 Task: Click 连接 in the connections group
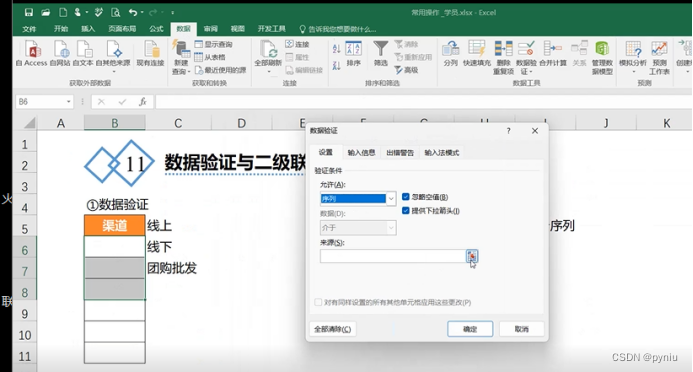pos(297,44)
